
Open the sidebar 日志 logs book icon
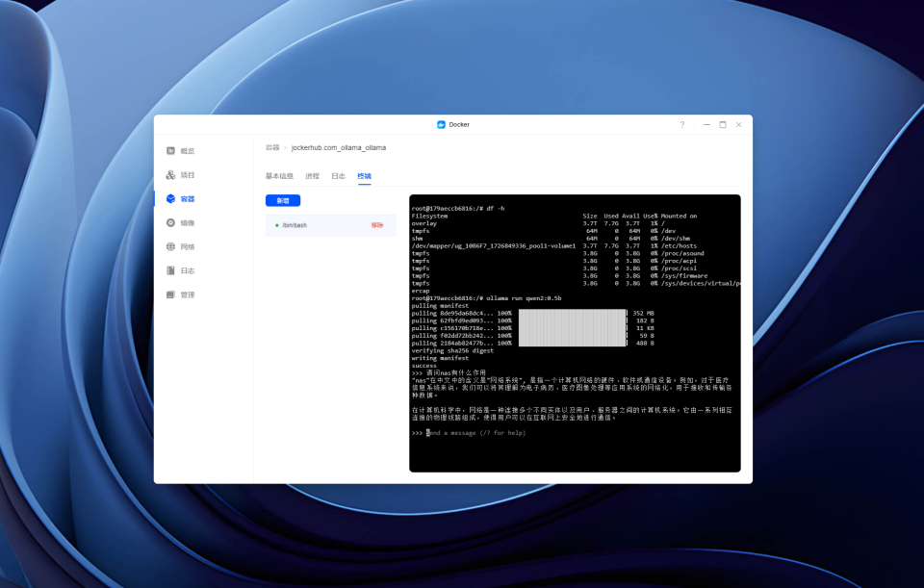[170, 270]
